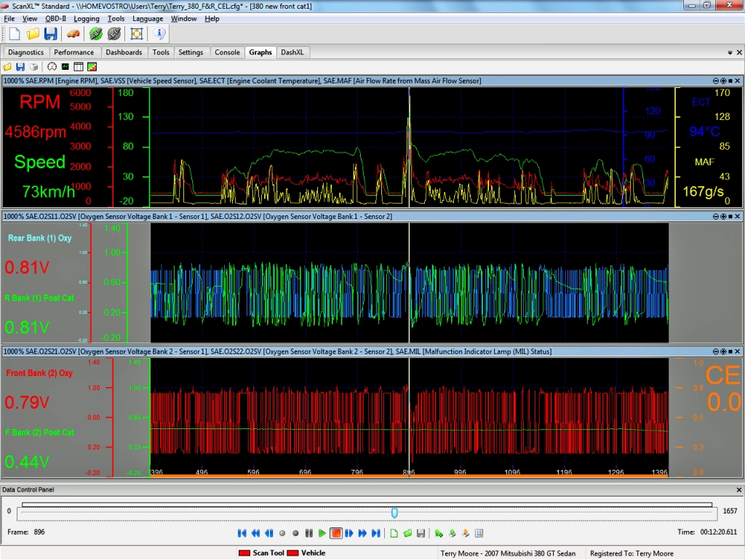Open the Diagnostics tab
The image size is (745, 560).
26,52
